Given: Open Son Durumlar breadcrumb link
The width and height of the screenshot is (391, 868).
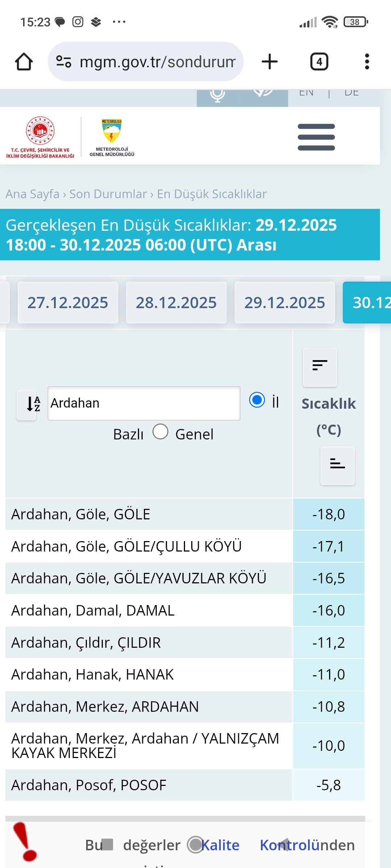Looking at the screenshot, I should [108, 194].
